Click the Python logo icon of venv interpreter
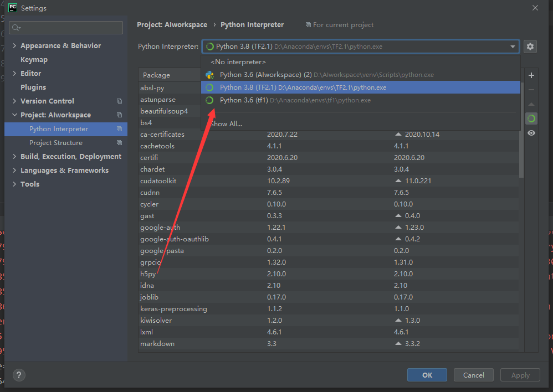Image resolution: width=553 pixels, height=392 pixels. 210,75
